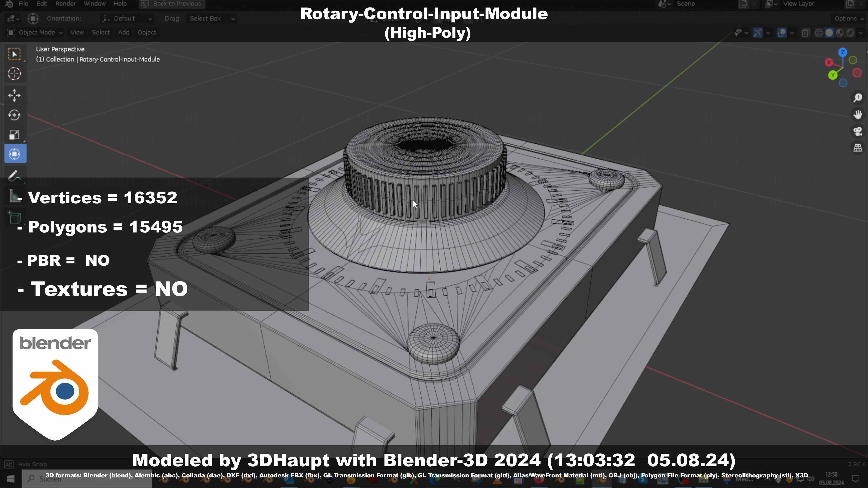Open the Orientation Default dropdown
Screen dimensions: 868x488
click(x=127, y=19)
